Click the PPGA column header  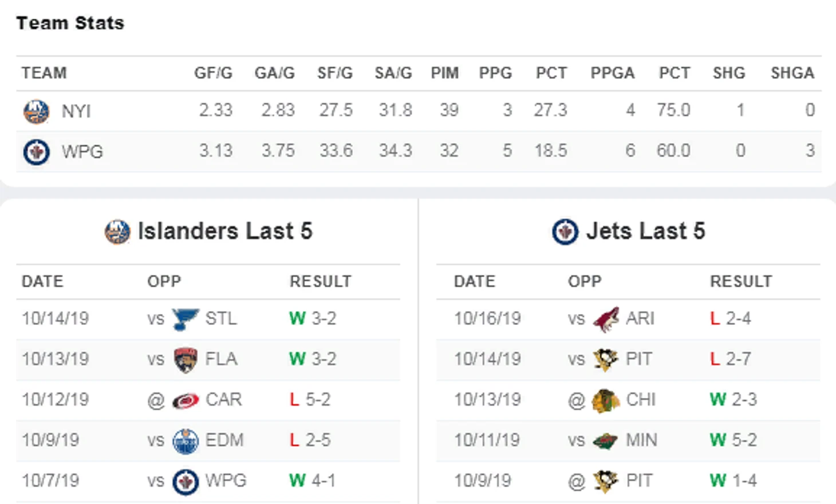pyautogui.click(x=612, y=73)
